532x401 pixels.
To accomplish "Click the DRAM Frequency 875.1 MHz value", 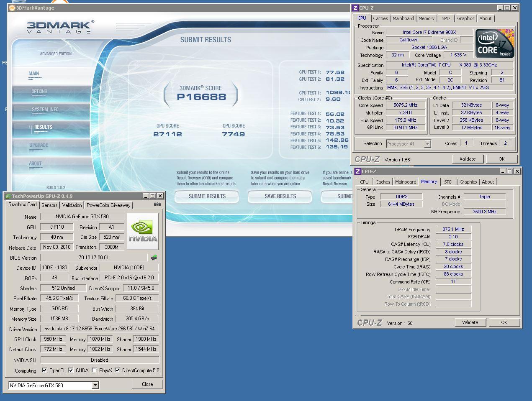I will coord(453,229).
